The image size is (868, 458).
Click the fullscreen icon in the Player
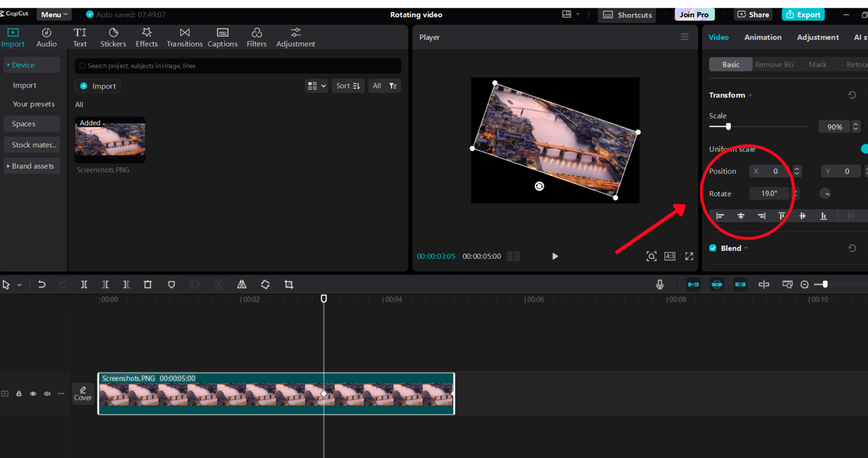(x=689, y=256)
